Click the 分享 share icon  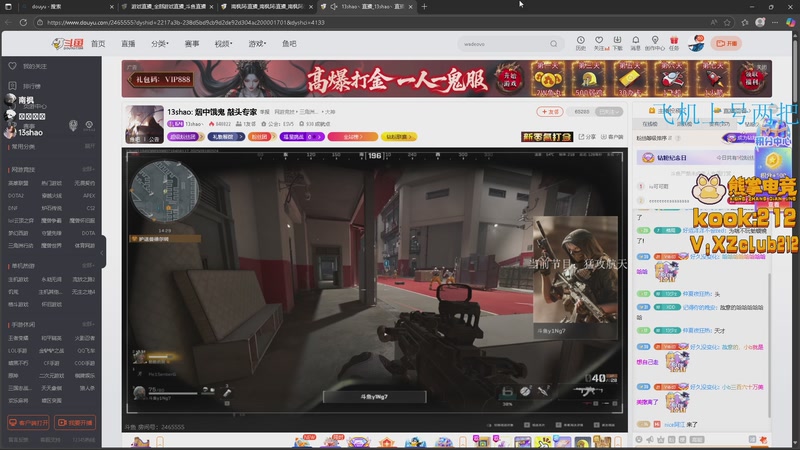point(587,137)
